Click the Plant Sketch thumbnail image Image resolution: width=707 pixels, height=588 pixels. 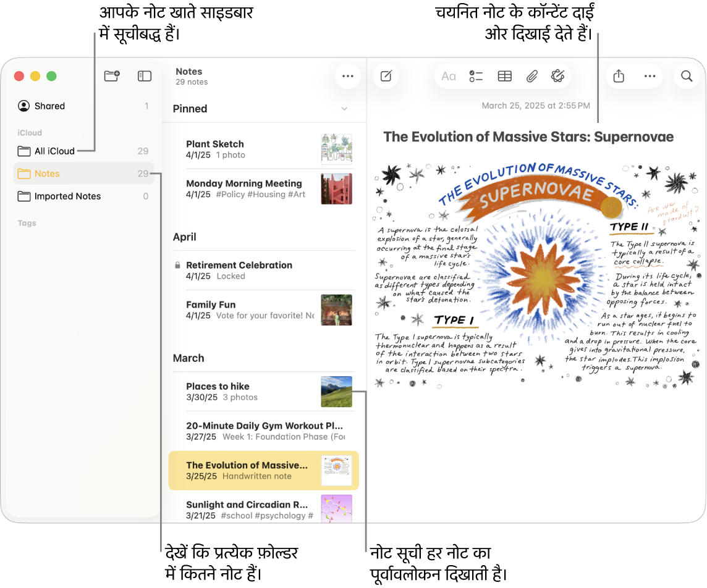click(x=336, y=149)
